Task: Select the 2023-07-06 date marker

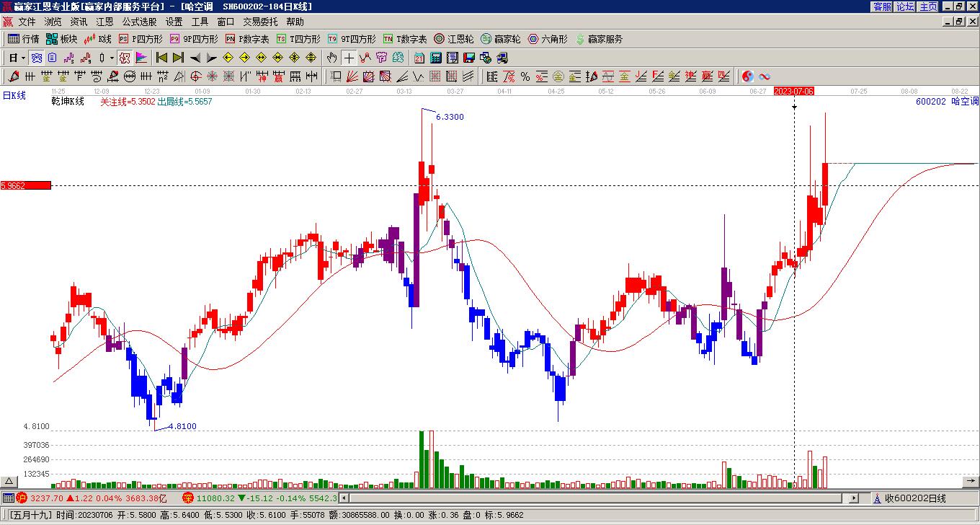Action: (794, 91)
